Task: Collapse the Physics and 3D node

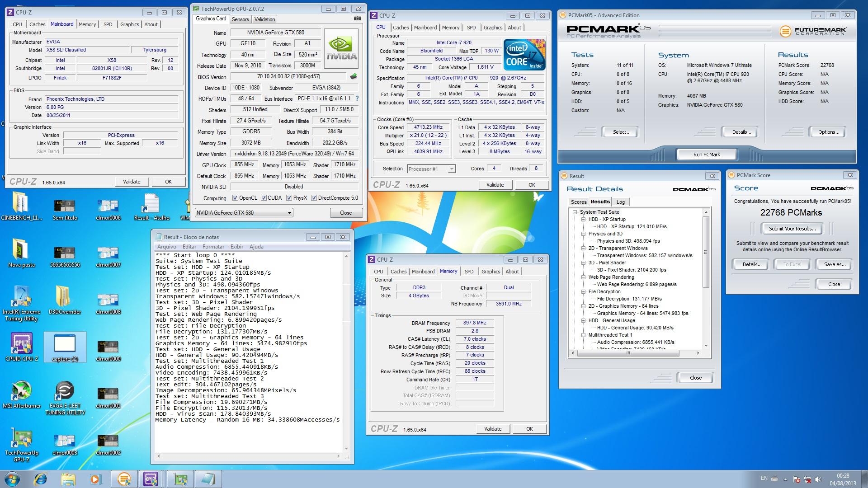Action: point(583,234)
